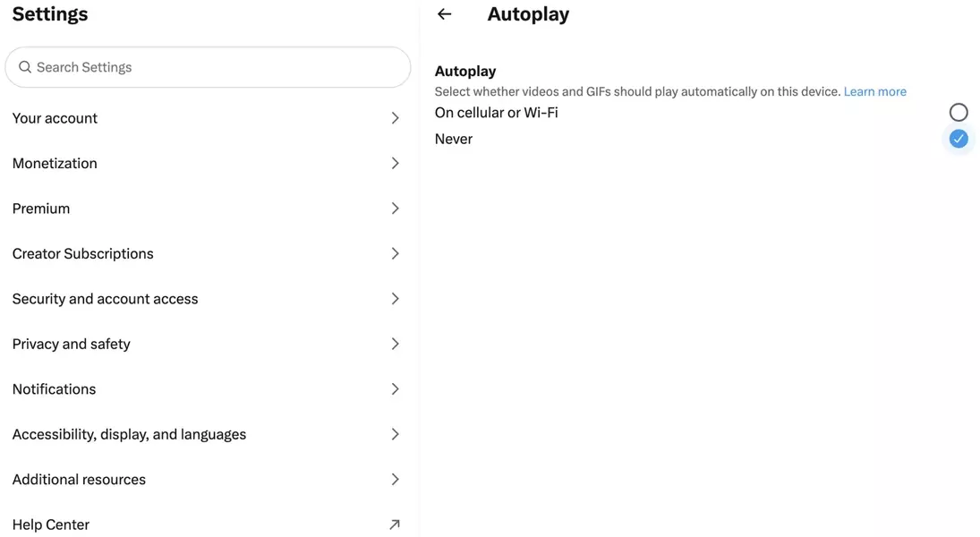Expand the Premium chevron arrow
This screenshot has height=537, width=980.
395,209
